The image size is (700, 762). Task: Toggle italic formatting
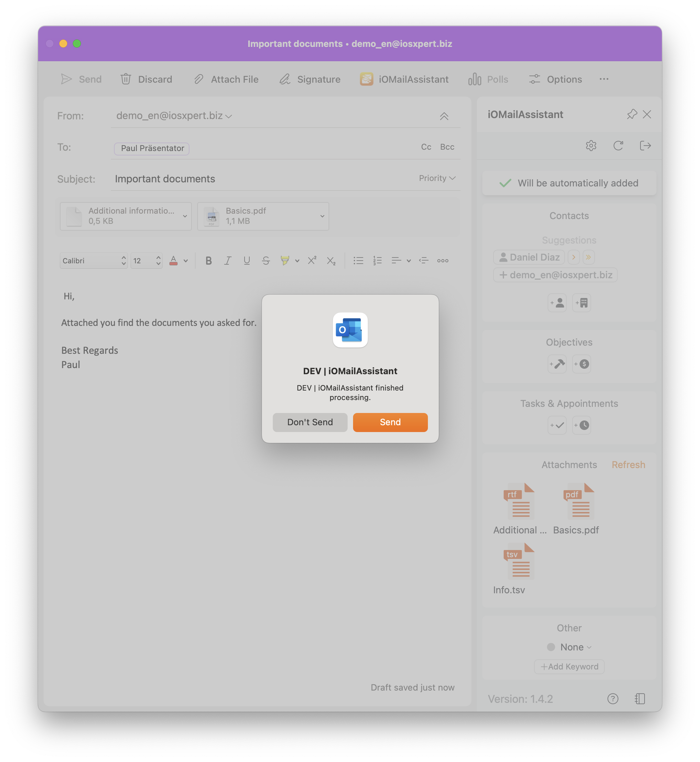(228, 261)
